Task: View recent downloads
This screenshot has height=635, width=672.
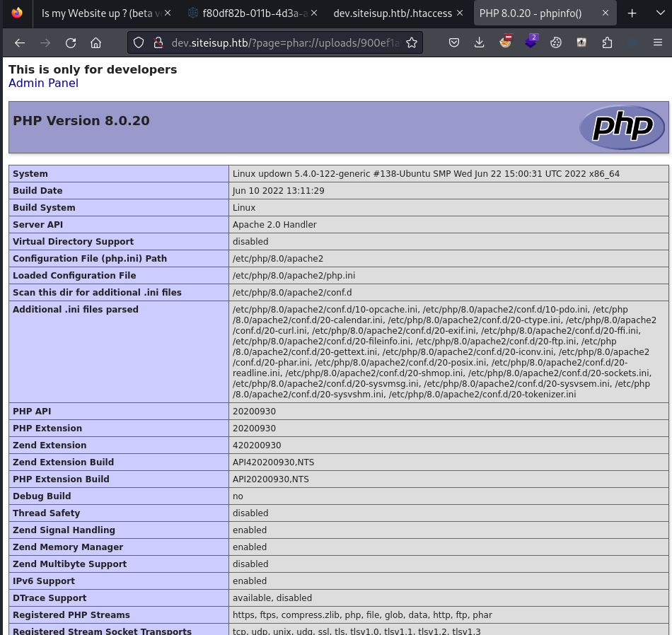Action: (x=480, y=42)
